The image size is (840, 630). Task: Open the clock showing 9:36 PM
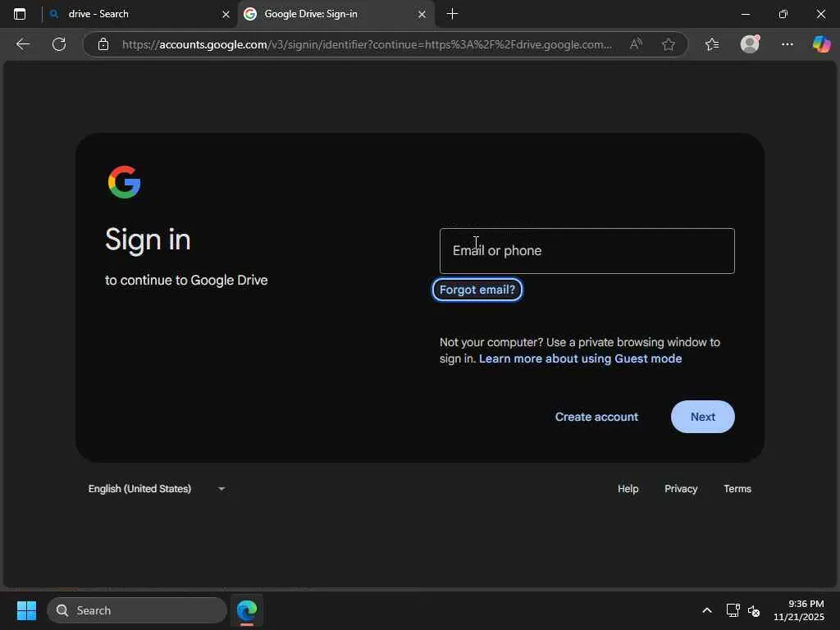coord(799,610)
